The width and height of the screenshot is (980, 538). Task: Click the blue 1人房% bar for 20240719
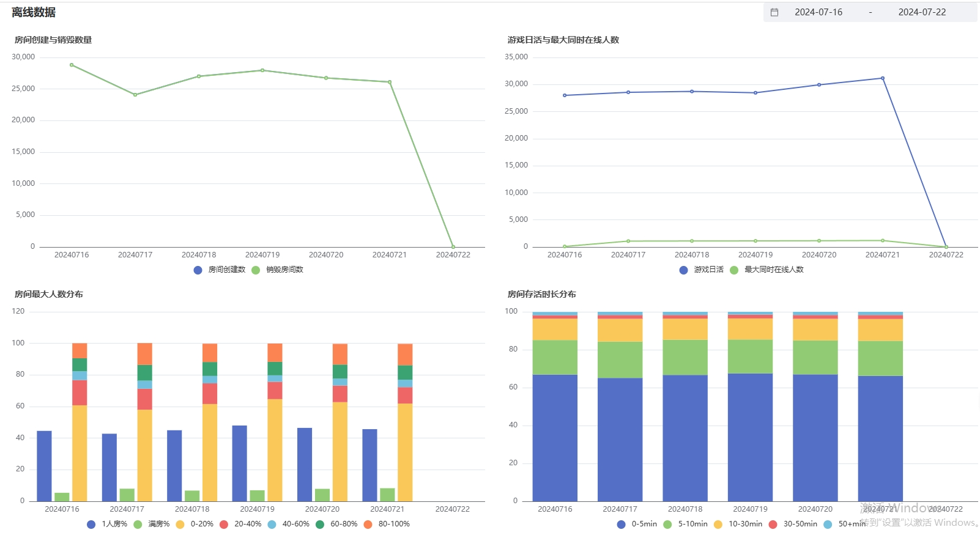pyautogui.click(x=240, y=463)
